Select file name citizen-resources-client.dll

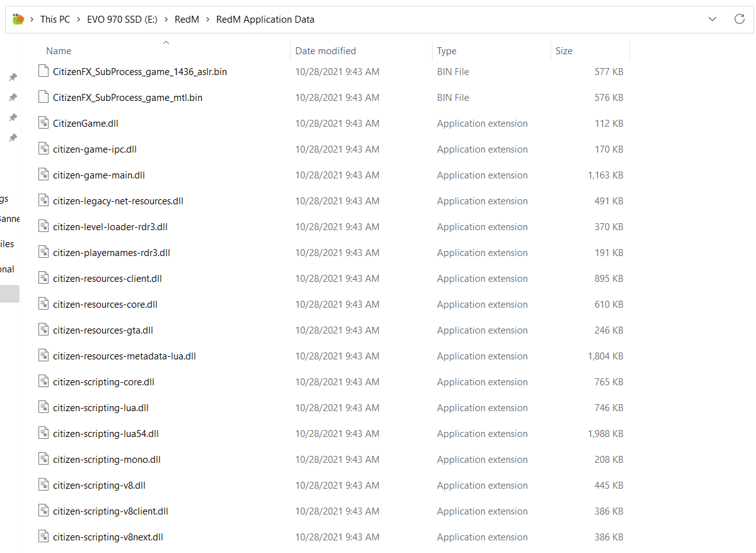[x=107, y=279]
